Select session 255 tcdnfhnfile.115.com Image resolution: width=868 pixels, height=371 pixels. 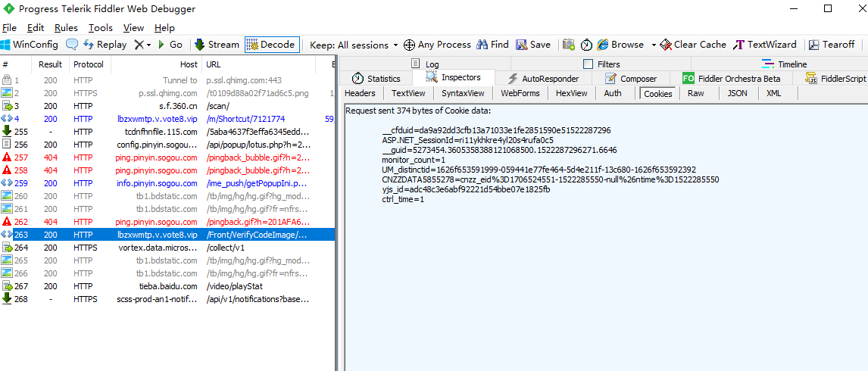[167, 131]
